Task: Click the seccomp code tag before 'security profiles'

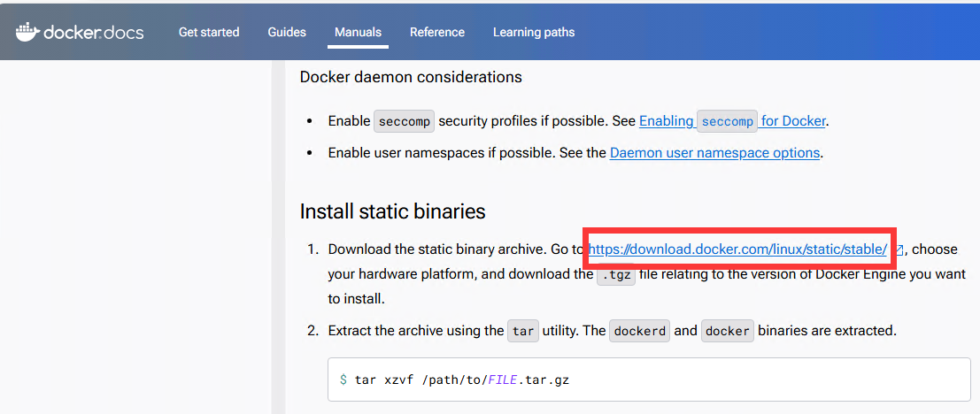Action: click(404, 121)
